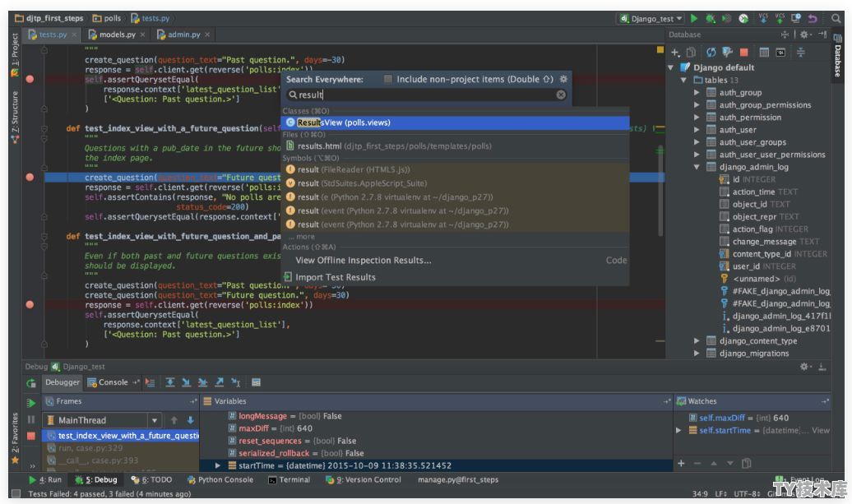Open 6: TODO tool window
852x504 pixels.
coord(151,479)
